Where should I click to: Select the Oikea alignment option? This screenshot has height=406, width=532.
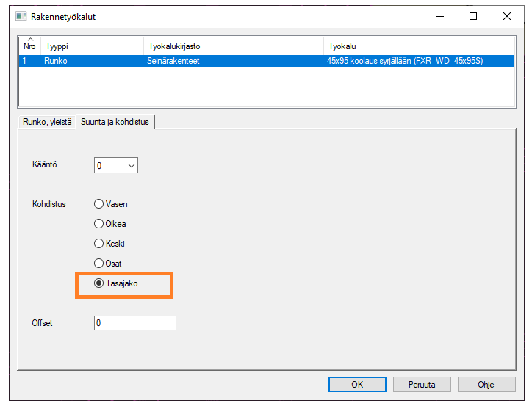pos(99,224)
